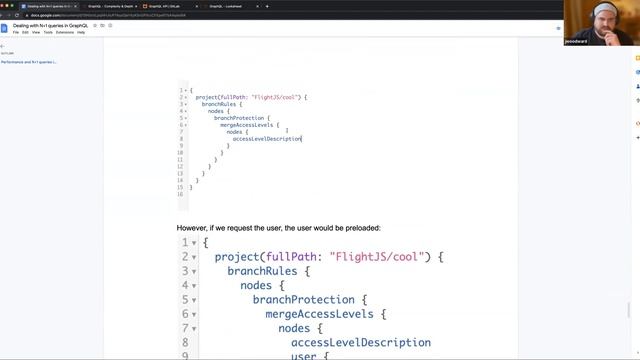Open the move-to-folder icon beside the title
The width and height of the screenshot is (640, 360).
click(x=102, y=25)
